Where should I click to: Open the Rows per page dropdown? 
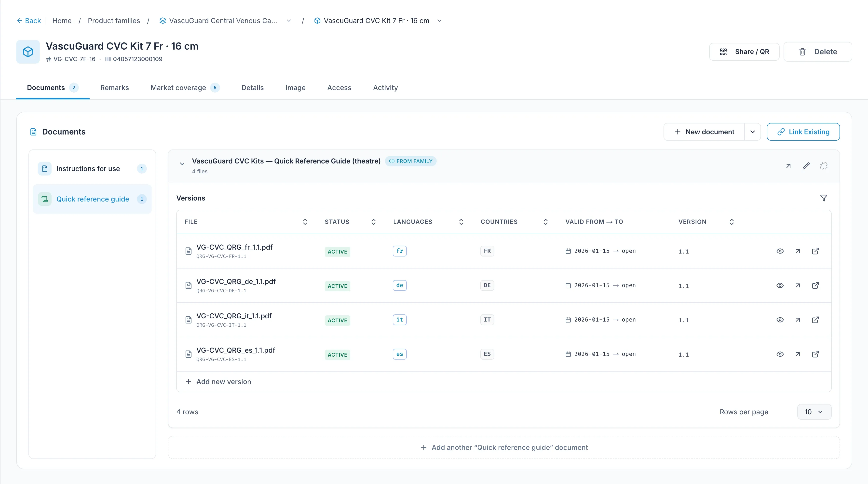814,412
